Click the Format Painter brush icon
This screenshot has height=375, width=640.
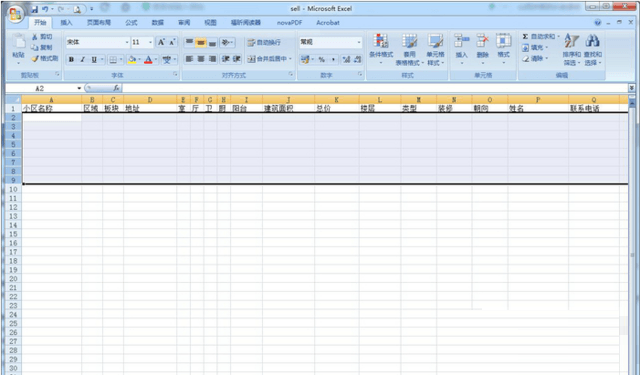pos(36,59)
